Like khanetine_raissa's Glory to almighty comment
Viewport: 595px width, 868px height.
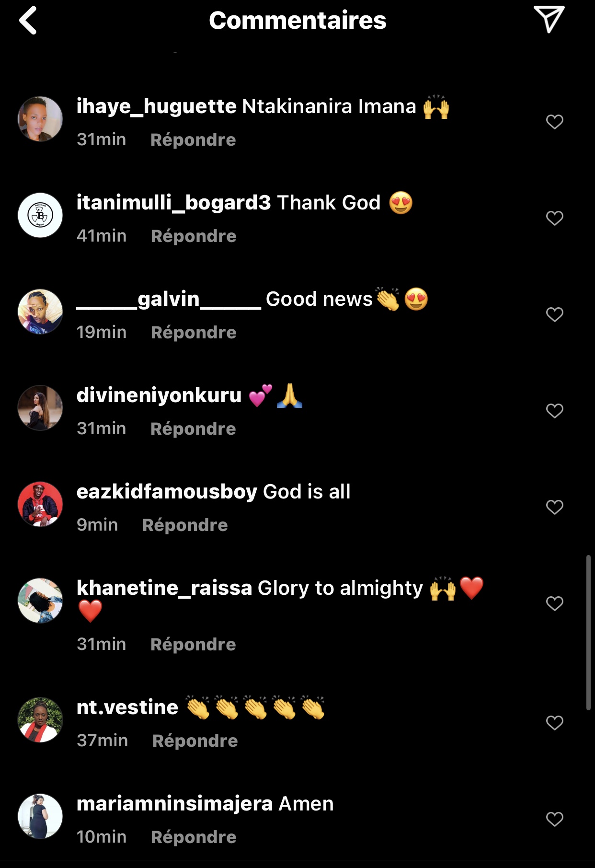click(554, 603)
